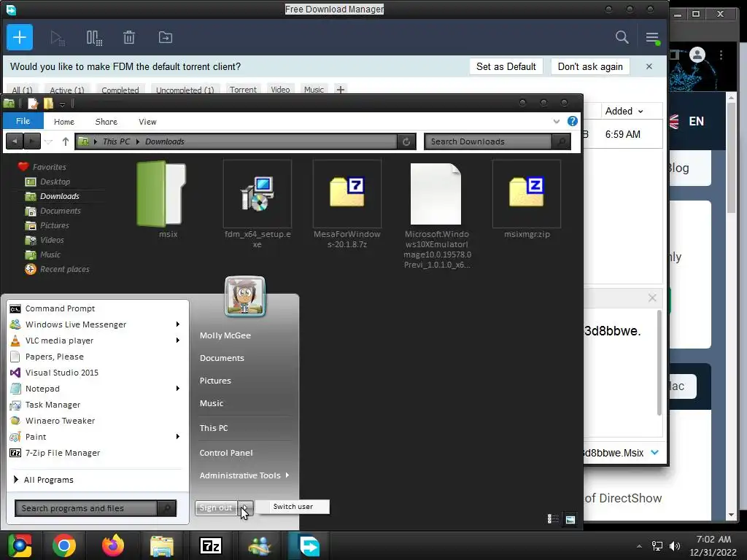Image resolution: width=747 pixels, height=560 pixels.
Task: Dismiss the default torrent client banner
Action: [649, 66]
